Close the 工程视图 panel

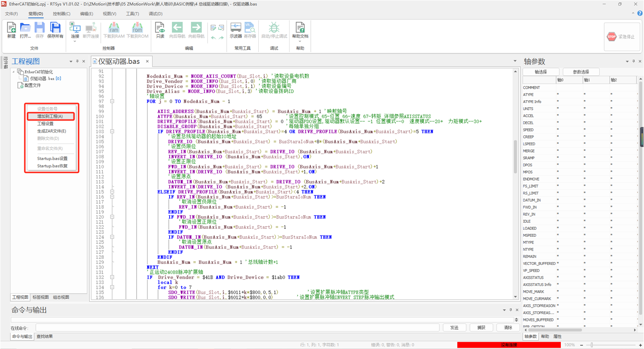tap(84, 61)
